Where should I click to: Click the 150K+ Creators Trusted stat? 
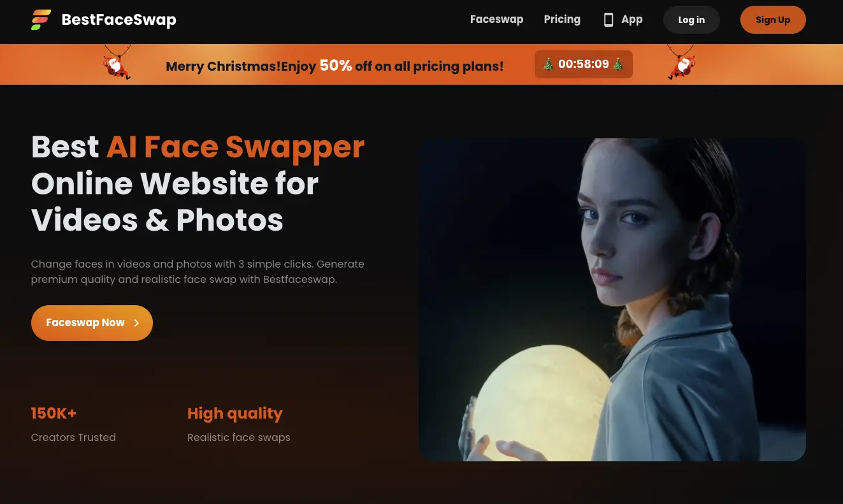[54, 414]
